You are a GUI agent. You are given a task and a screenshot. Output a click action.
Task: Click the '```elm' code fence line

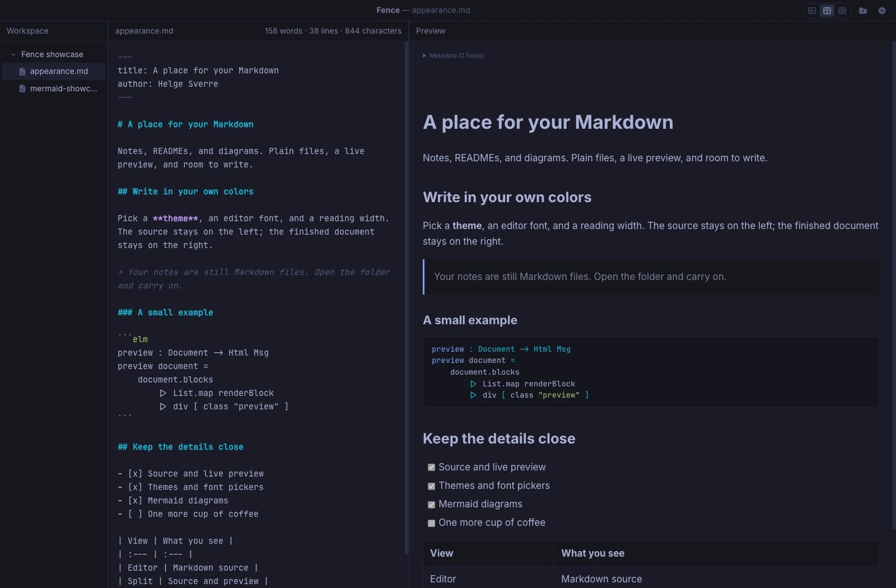point(133,339)
